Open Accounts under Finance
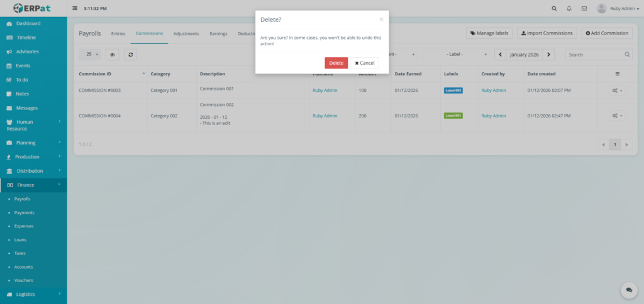The width and height of the screenshot is (644, 304). (x=23, y=267)
